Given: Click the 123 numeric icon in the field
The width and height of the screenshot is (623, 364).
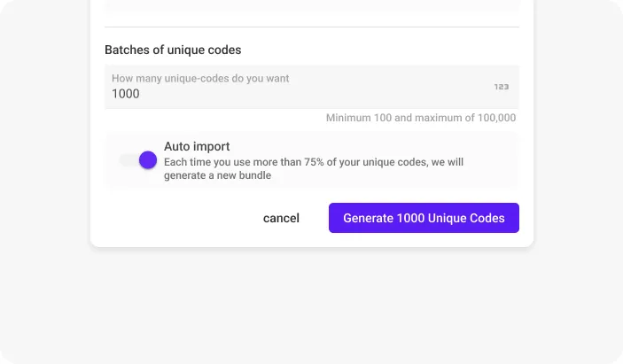Looking at the screenshot, I should tap(501, 87).
